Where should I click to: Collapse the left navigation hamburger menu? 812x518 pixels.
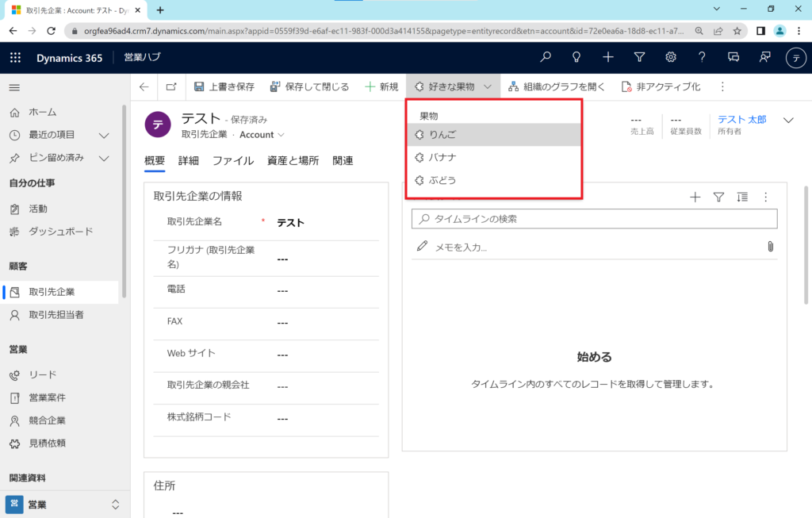click(x=14, y=87)
